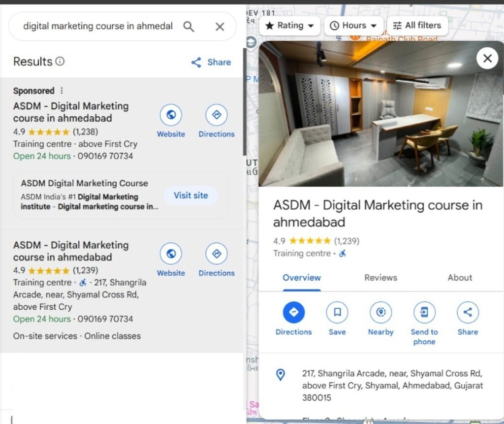Image resolution: width=504 pixels, height=424 pixels.
Task: Click the search query input field
Action: click(98, 26)
